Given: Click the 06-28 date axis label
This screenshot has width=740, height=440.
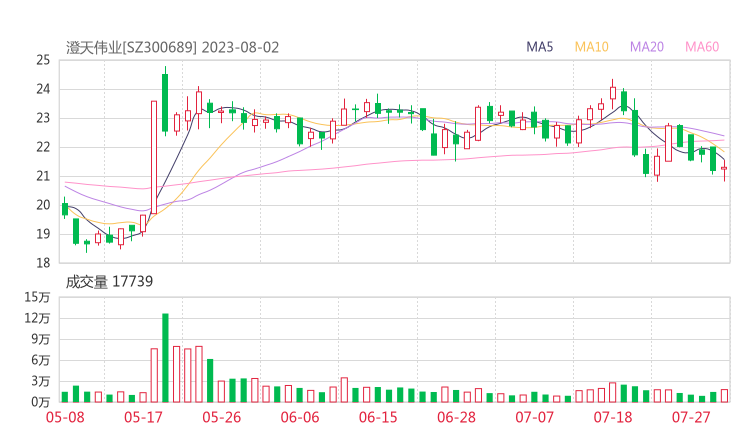Looking at the screenshot, I should (x=456, y=416).
